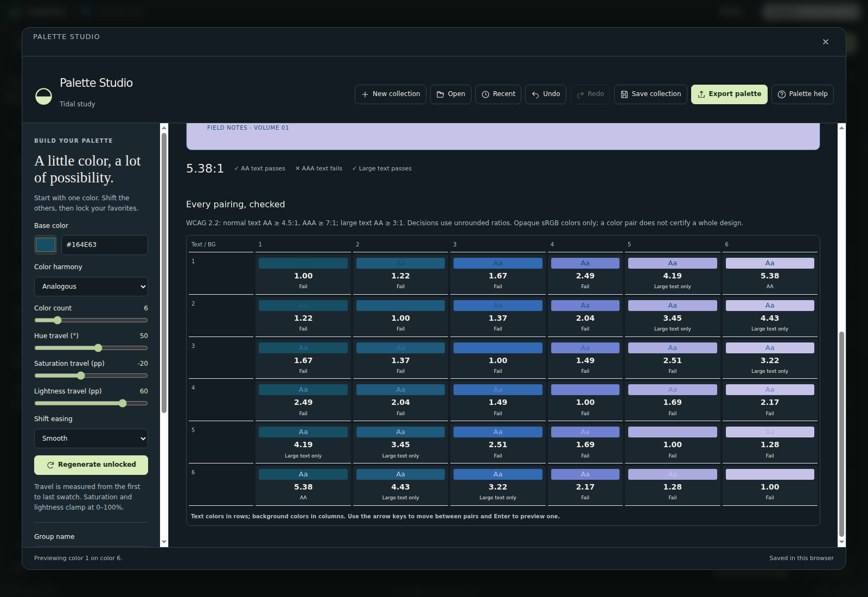This screenshot has height=597, width=868.
Task: Click the Export palette button label
Action: [x=735, y=94]
